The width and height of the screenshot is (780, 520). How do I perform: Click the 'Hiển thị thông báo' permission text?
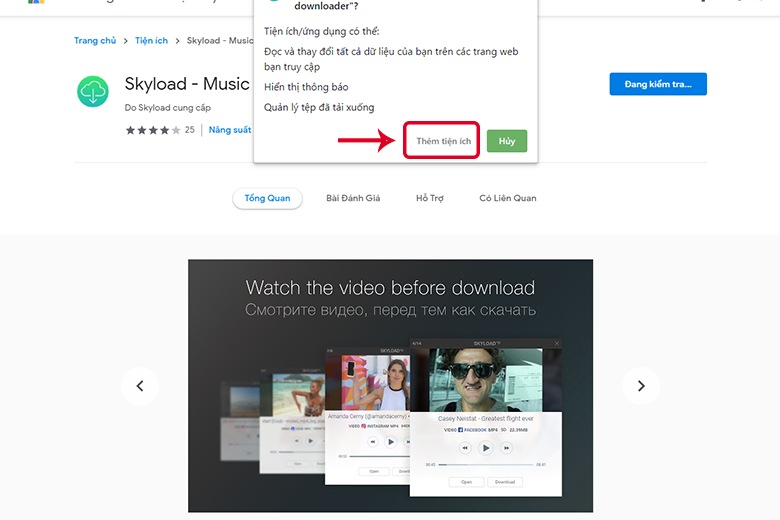pos(306,87)
